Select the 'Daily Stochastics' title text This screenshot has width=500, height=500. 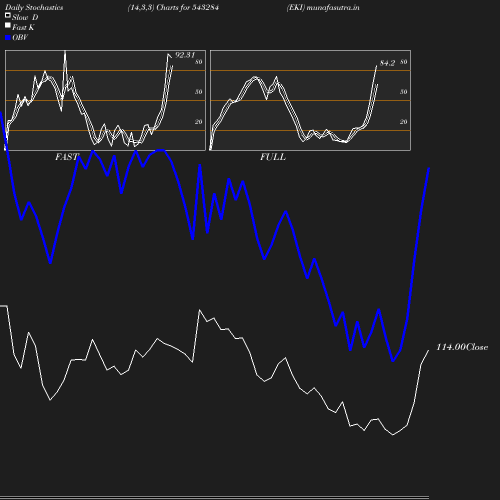34,7
